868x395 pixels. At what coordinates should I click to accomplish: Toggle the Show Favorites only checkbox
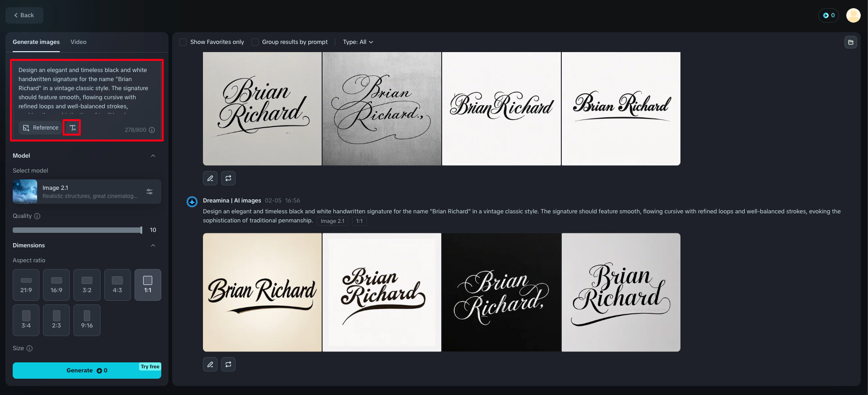point(183,42)
